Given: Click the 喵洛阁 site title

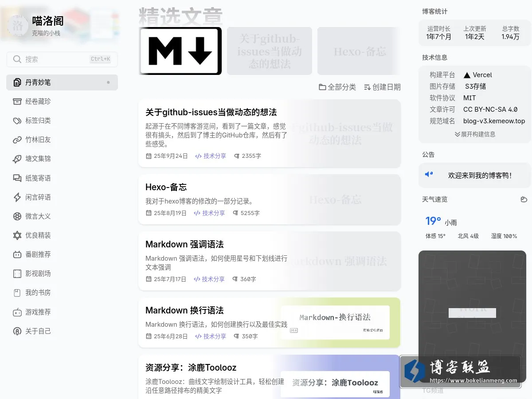Looking at the screenshot, I should point(48,21).
